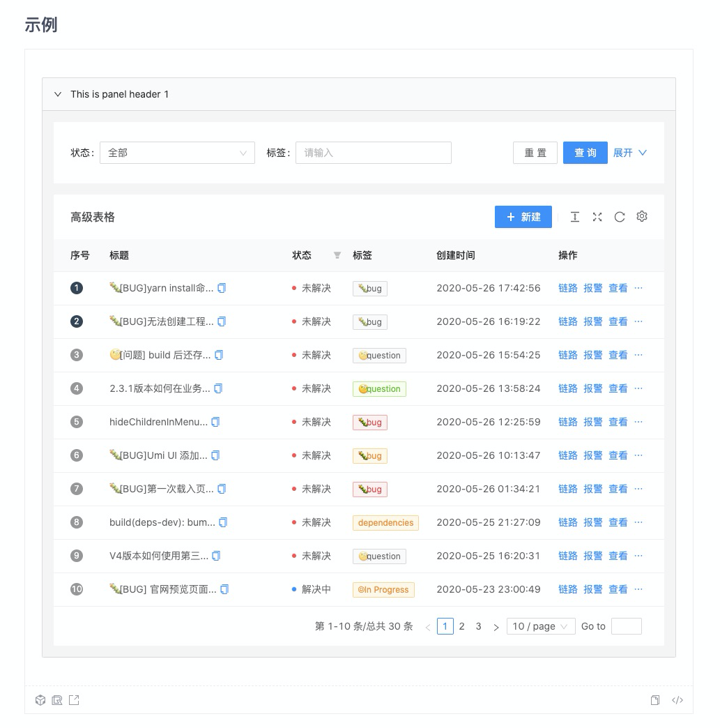Open more actions for row 8
The image size is (720, 728).
coord(638,522)
